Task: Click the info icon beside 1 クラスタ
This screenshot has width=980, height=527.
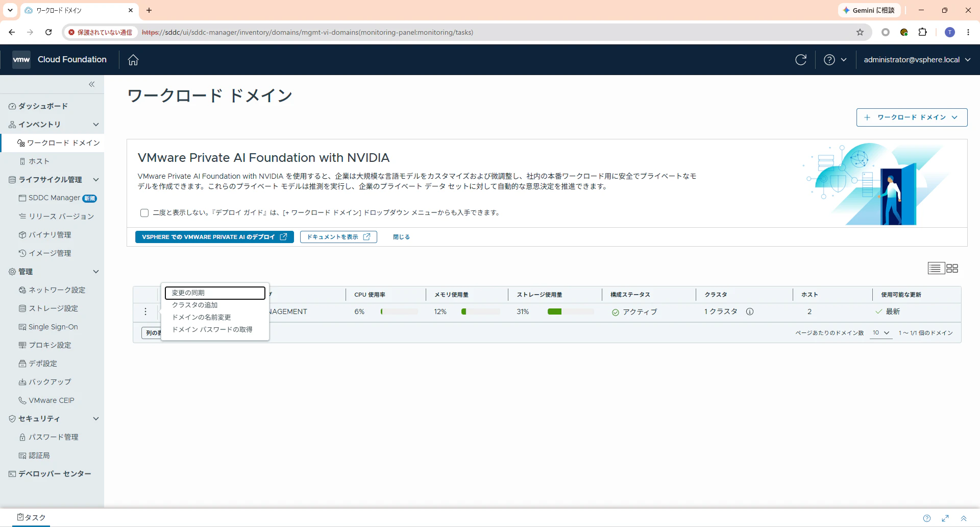Action: [x=750, y=312]
